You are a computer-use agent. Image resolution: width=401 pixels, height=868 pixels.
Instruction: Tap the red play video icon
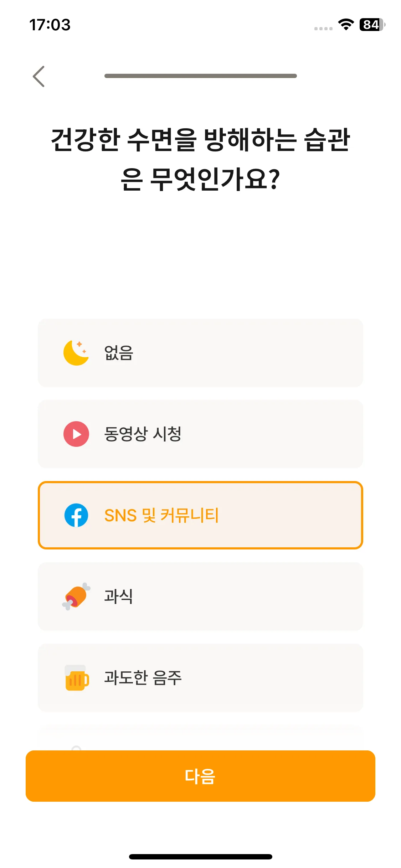pos(76,434)
